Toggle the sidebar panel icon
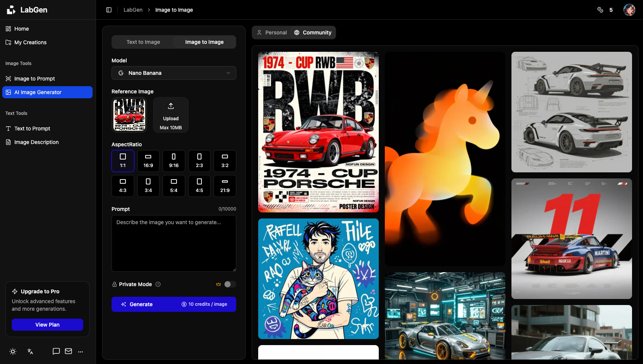Screen dimensions: 643x364 pyautogui.click(x=109, y=10)
